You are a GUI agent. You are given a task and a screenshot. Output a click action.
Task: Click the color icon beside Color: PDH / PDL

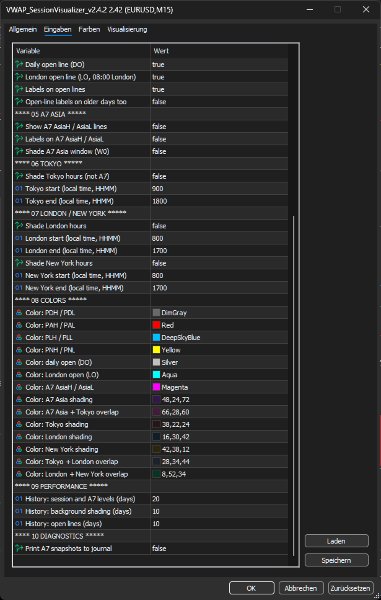pos(19,313)
